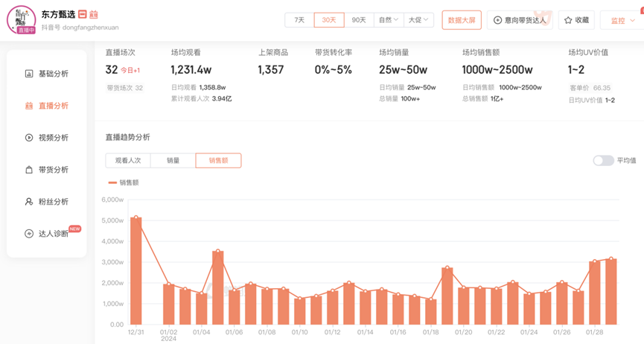This screenshot has width=644, height=344.
Task: Click the 东方甄选 profile avatar
Action: point(22,19)
